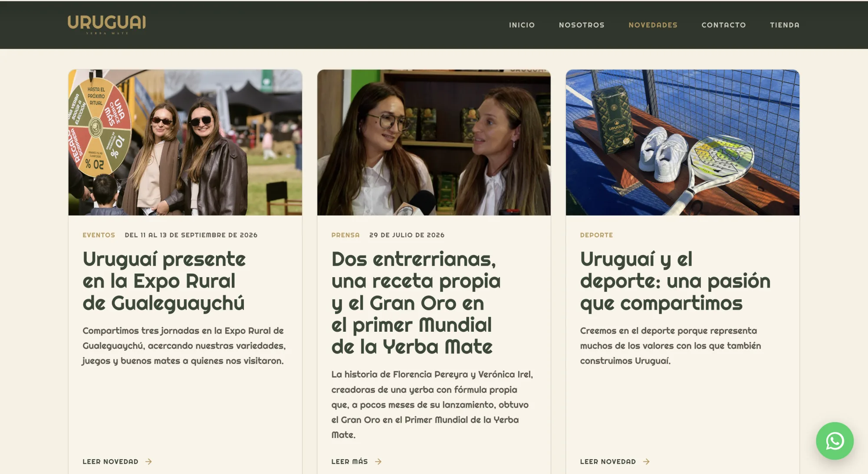Open the Nosotros menu item
The width and height of the screenshot is (868, 474).
click(x=582, y=25)
